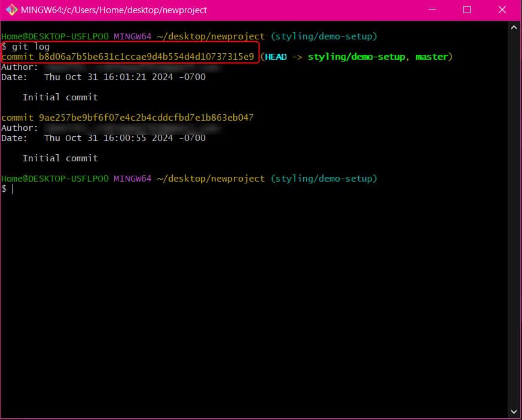522x420 pixels.
Task: Click the scrollbar up arrow
Action: [514, 27]
